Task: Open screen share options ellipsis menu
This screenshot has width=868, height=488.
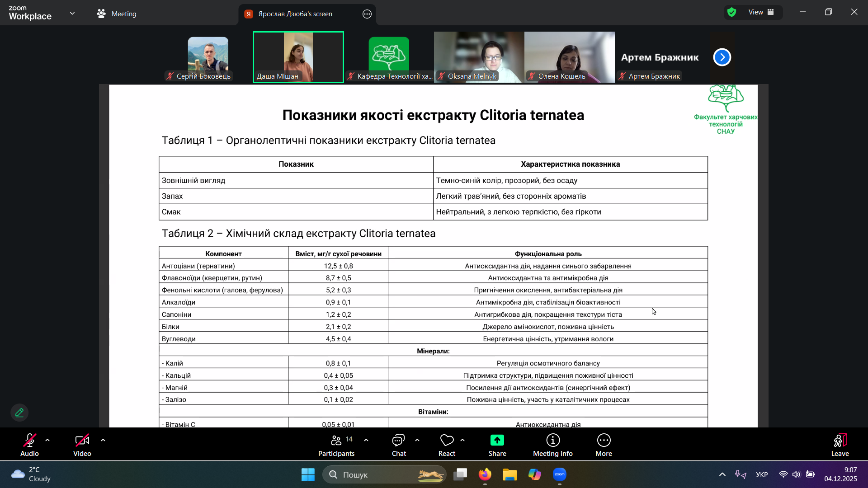Action: point(367,14)
